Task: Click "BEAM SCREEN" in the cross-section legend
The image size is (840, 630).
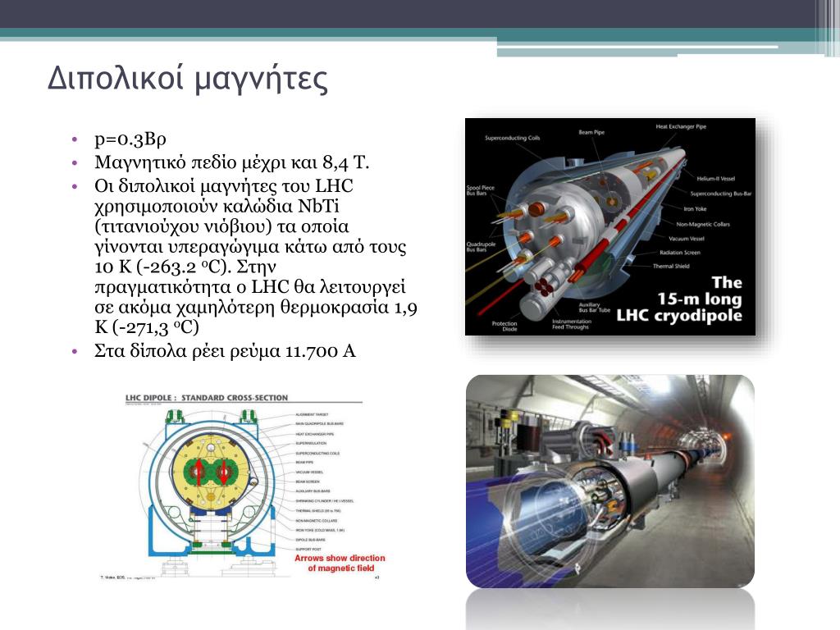Action: tap(308, 482)
